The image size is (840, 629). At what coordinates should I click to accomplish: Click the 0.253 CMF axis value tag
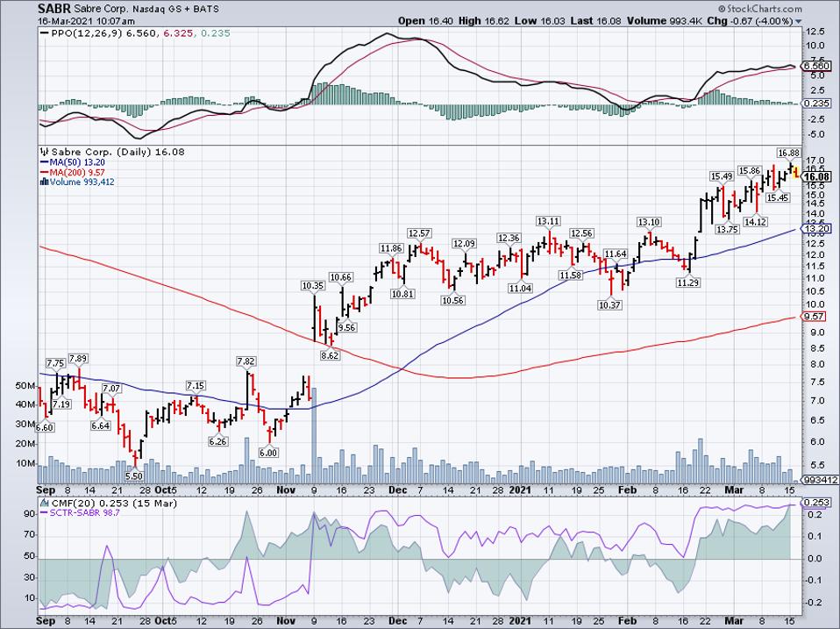(x=816, y=503)
